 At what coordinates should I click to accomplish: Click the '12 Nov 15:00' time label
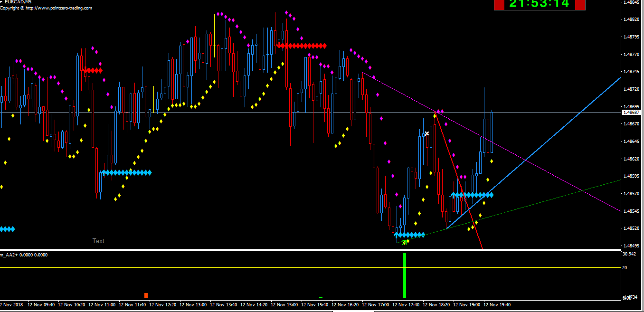point(284,304)
